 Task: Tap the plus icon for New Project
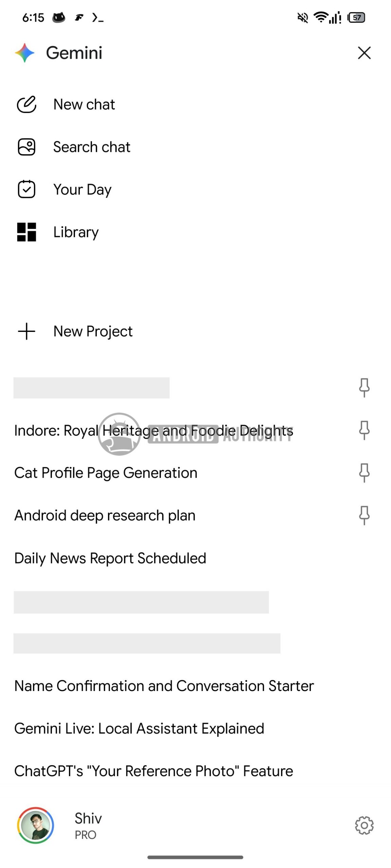coord(26,331)
